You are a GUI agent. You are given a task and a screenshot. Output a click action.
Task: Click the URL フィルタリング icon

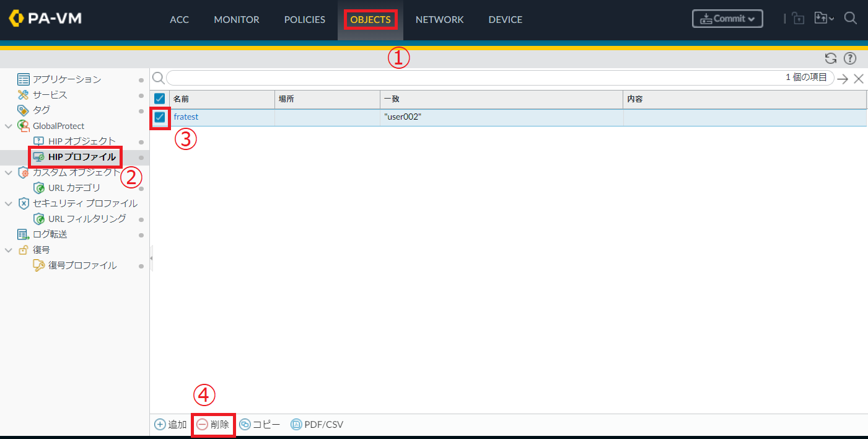coord(39,219)
